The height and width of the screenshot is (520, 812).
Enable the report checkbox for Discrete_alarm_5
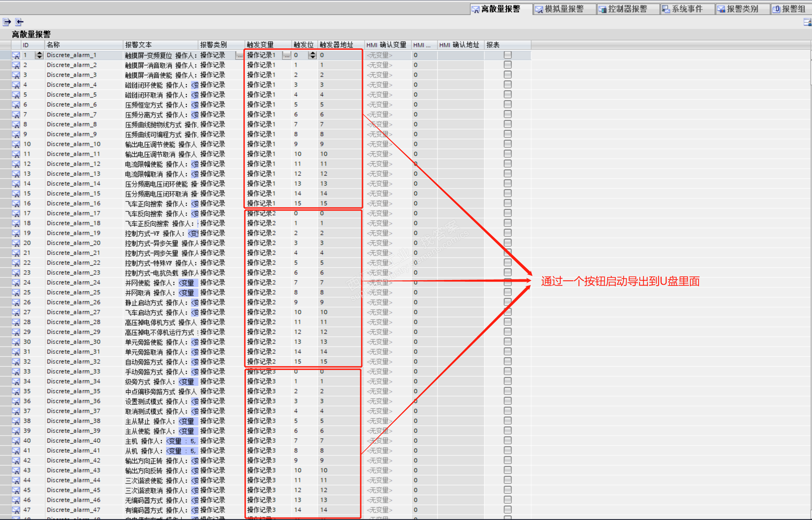tap(508, 94)
